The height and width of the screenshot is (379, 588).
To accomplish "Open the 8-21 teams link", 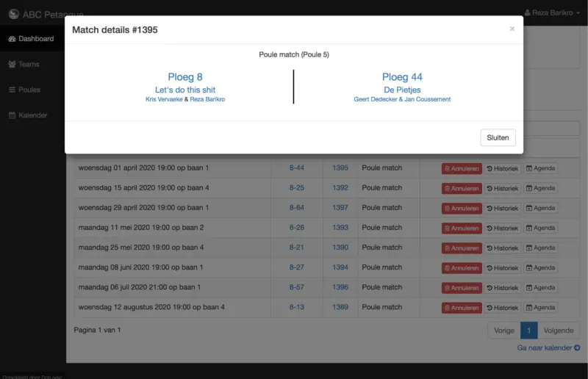I will tap(297, 248).
